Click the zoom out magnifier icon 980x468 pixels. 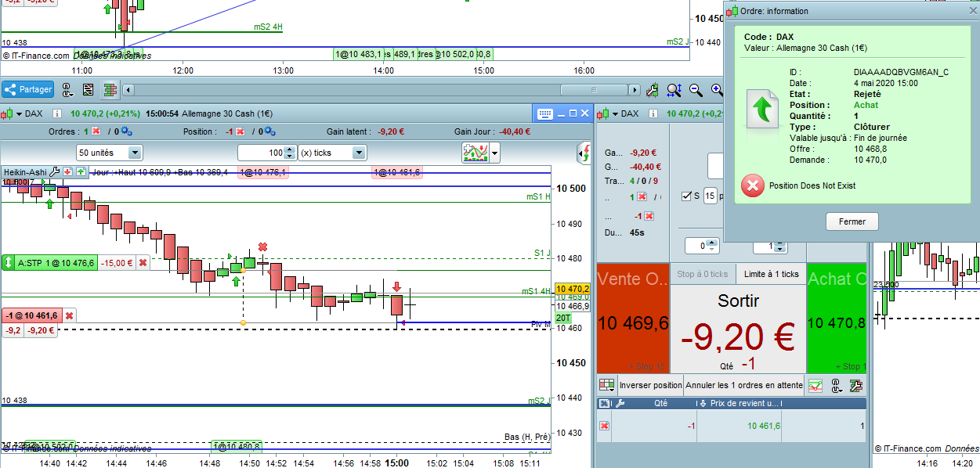tap(696, 90)
